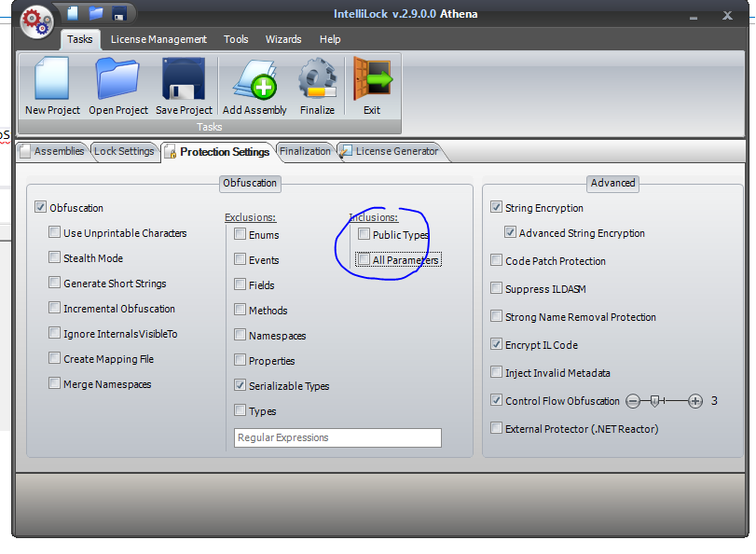Click the small open folder quick-access icon

[x=96, y=13]
